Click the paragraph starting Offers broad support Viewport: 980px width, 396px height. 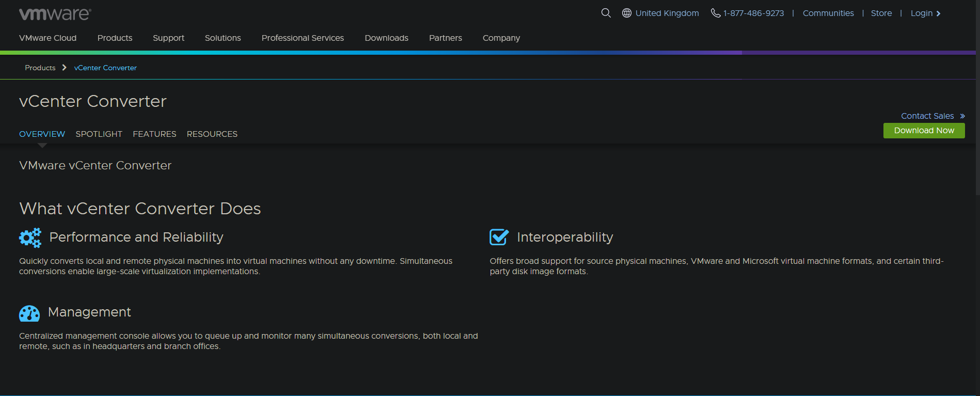(717, 266)
